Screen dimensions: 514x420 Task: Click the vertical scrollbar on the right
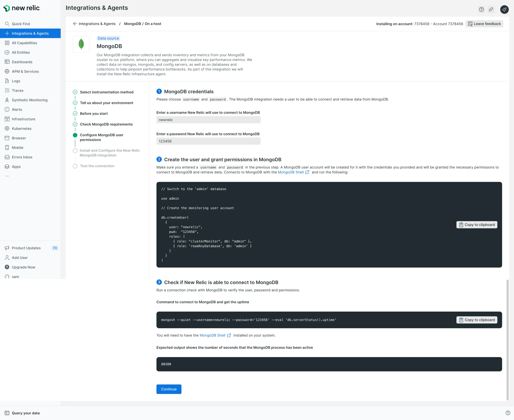[x=507, y=340]
